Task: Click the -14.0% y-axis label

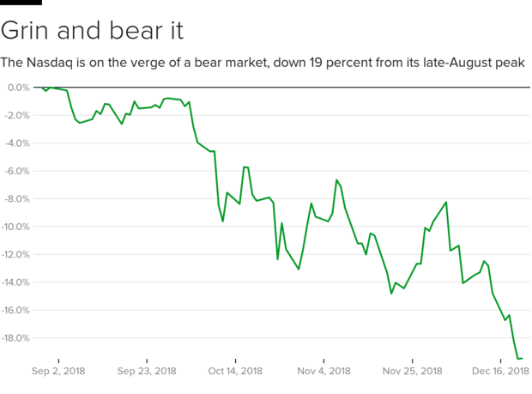Action: (15, 282)
